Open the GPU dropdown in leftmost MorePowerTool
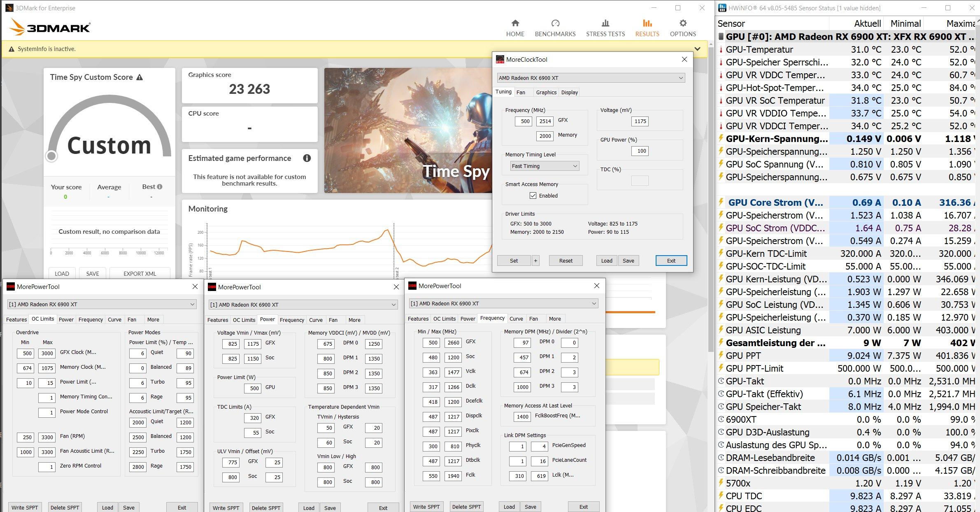The image size is (980, 512). 102,304
